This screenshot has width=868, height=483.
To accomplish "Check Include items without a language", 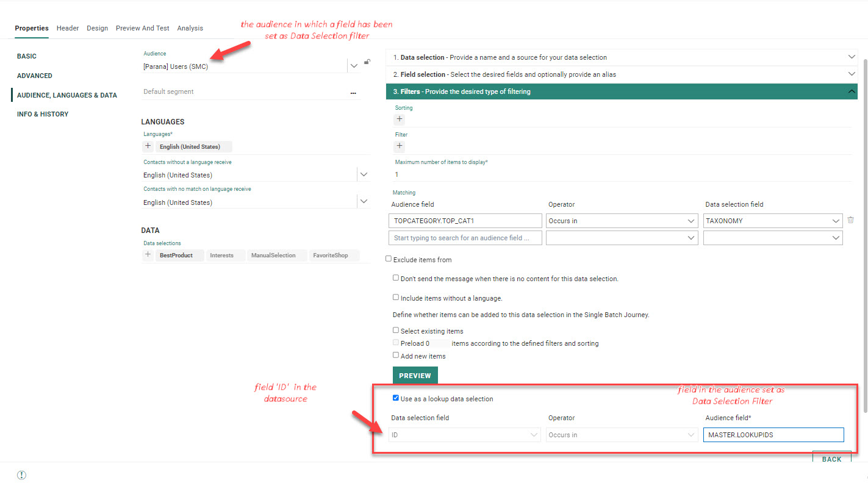I will pyautogui.click(x=396, y=298).
